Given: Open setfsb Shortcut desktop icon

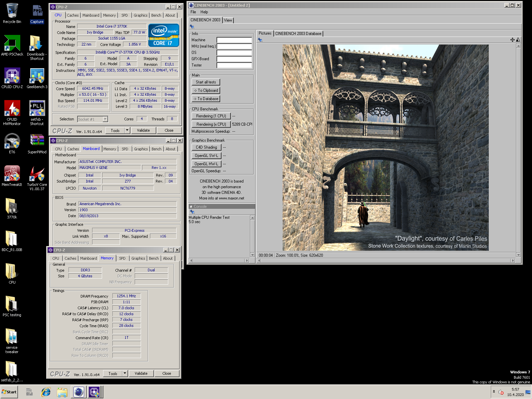Looking at the screenshot, I should pos(37,113).
